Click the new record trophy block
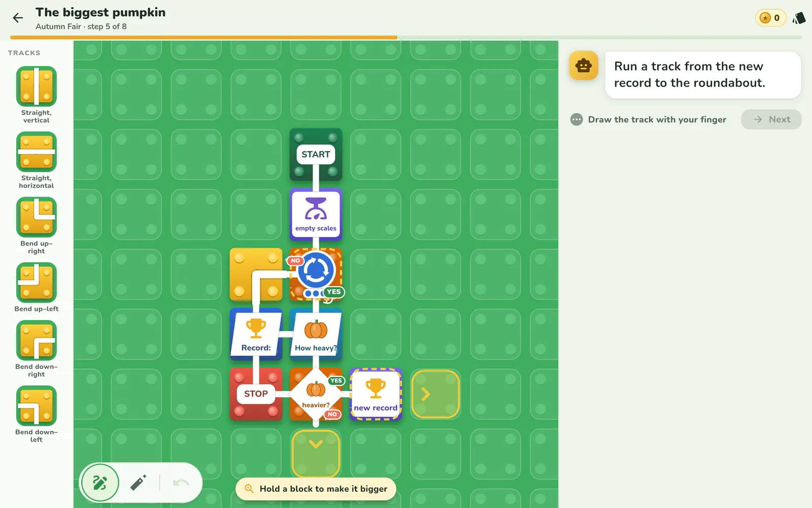The image size is (812, 508). (x=376, y=394)
